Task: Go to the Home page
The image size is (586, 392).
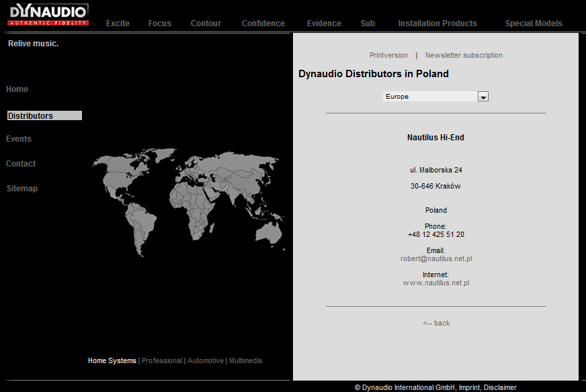Action: tap(17, 89)
